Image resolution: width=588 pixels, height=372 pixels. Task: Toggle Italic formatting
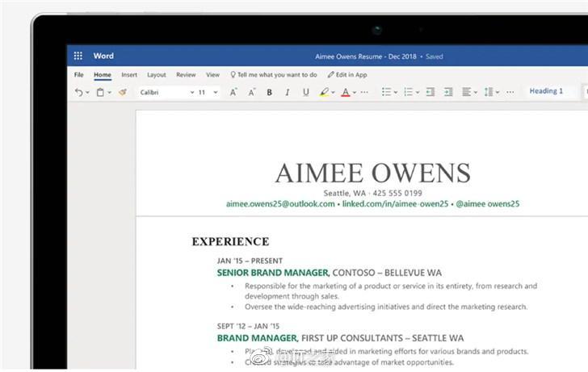coord(288,92)
